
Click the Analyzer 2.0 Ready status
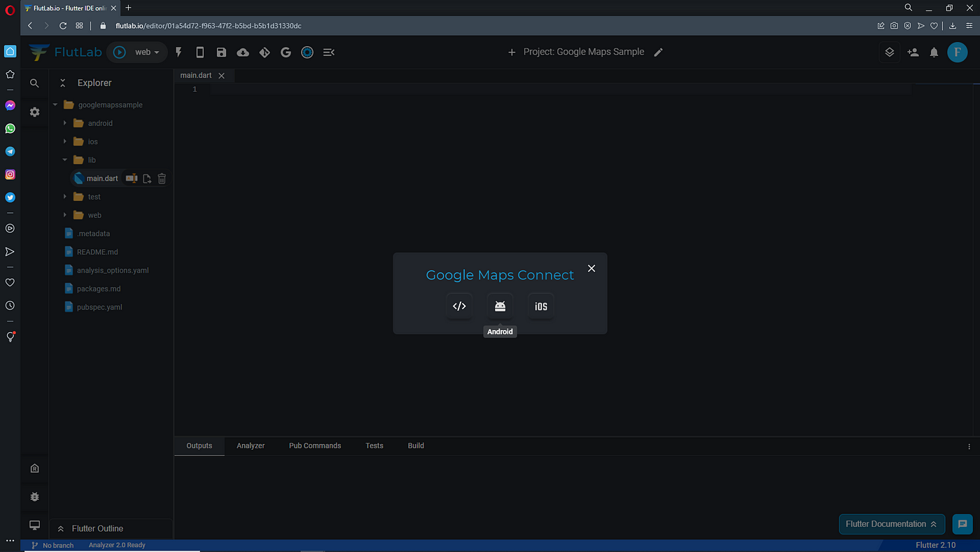tap(117, 545)
